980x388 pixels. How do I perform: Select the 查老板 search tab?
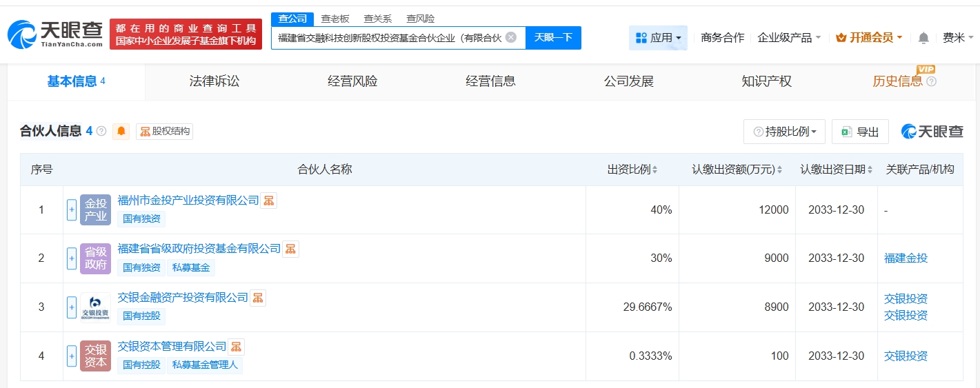(335, 19)
